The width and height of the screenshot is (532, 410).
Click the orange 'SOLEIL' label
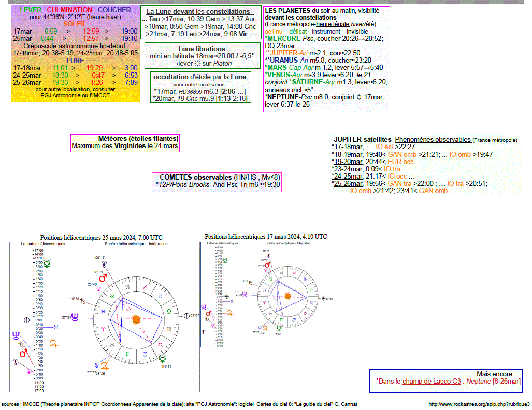click(75, 24)
